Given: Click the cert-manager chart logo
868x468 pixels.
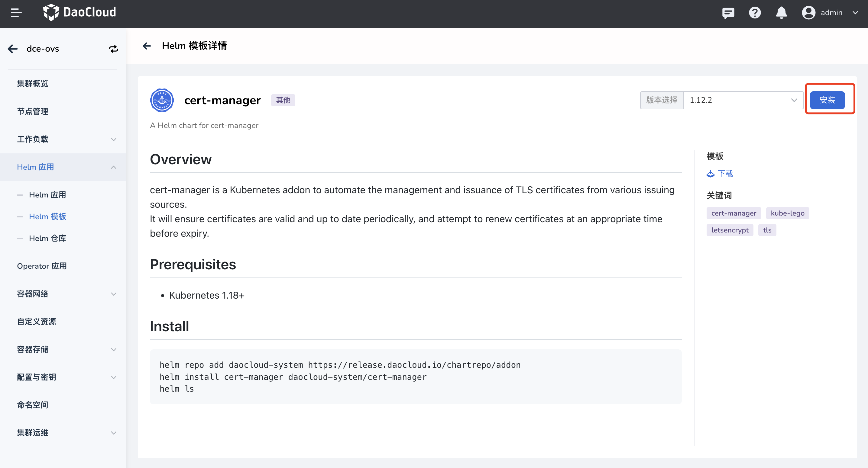Looking at the screenshot, I should (162, 100).
